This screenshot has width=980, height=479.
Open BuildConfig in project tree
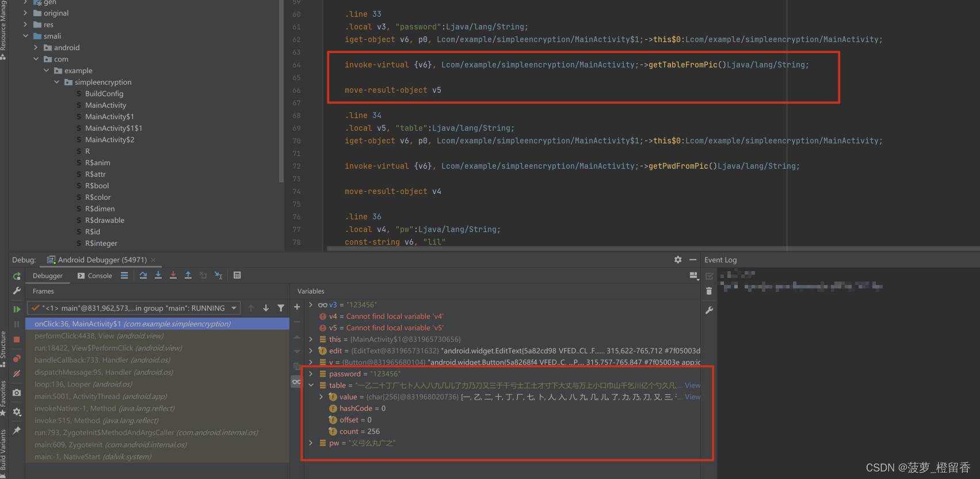point(104,93)
